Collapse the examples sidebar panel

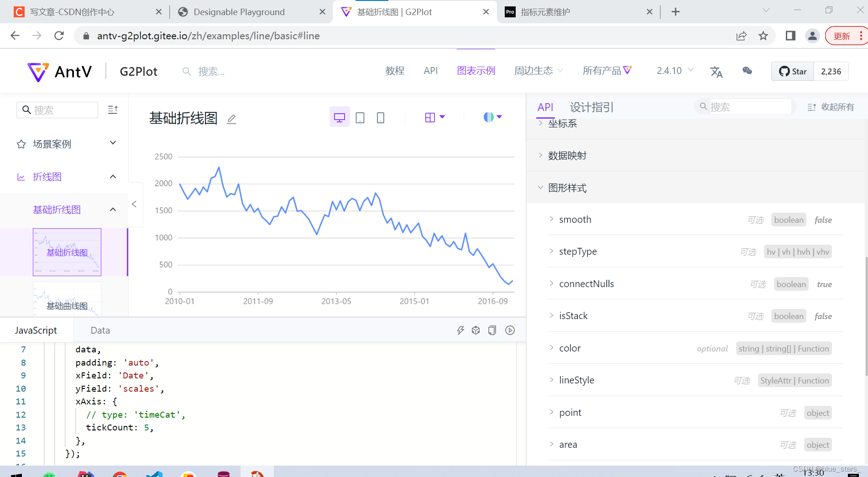135,204
